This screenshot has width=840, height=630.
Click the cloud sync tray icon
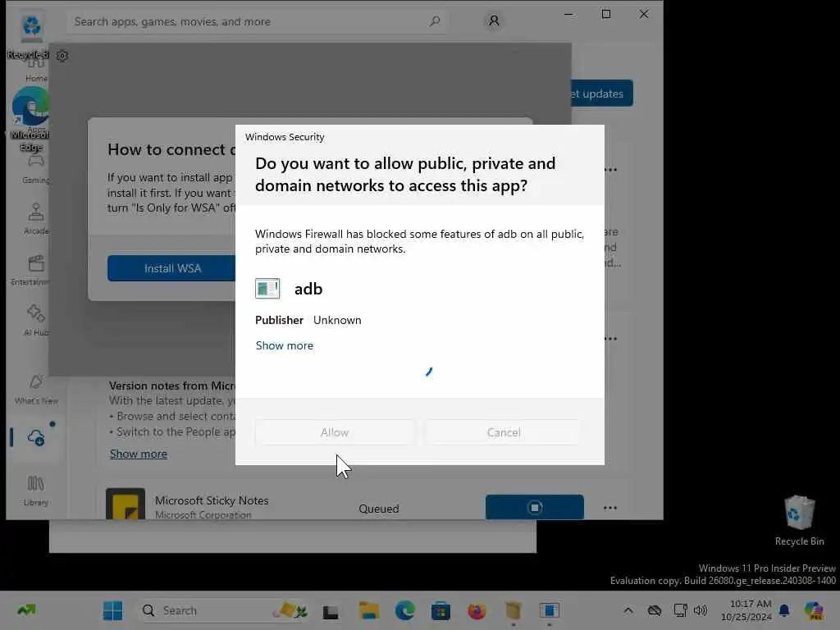[654, 610]
